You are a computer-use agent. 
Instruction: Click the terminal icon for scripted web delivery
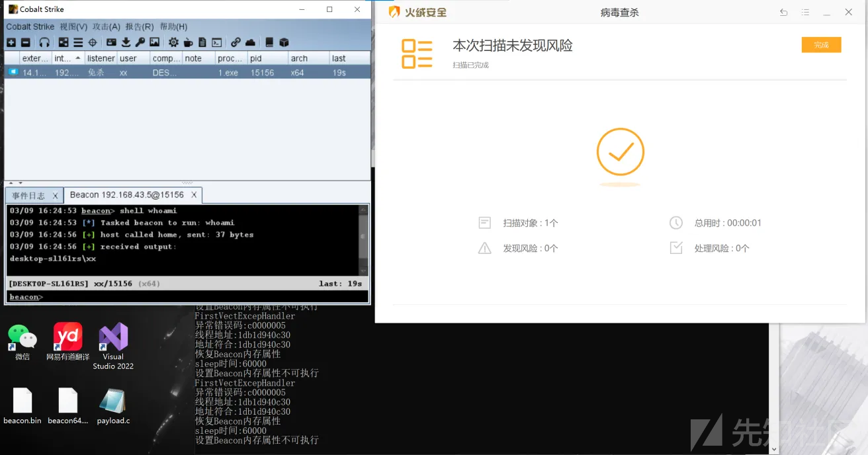(x=216, y=42)
